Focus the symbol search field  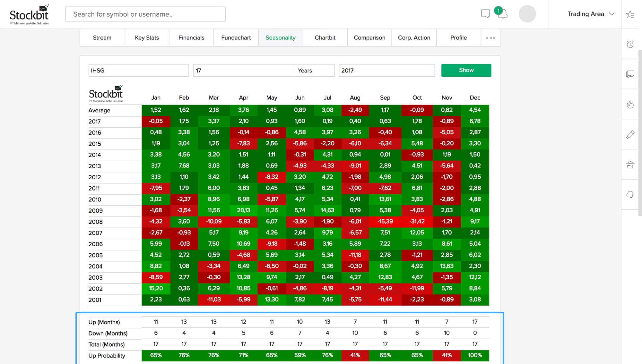pyautogui.click(x=145, y=14)
